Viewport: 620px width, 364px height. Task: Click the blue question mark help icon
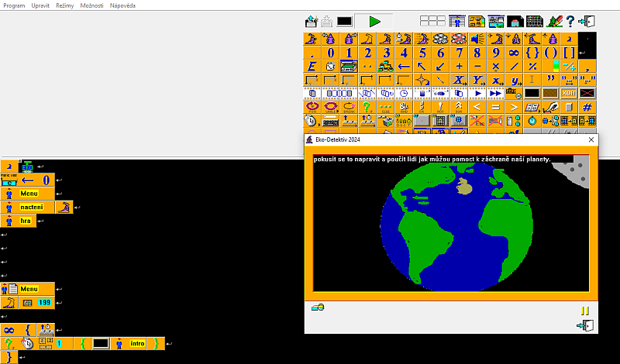coord(570,22)
